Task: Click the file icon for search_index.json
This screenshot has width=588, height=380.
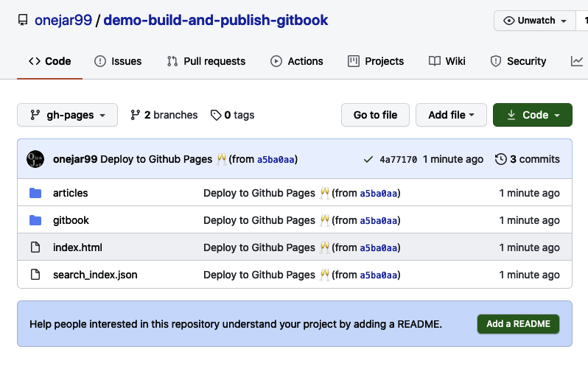Action: coord(35,275)
